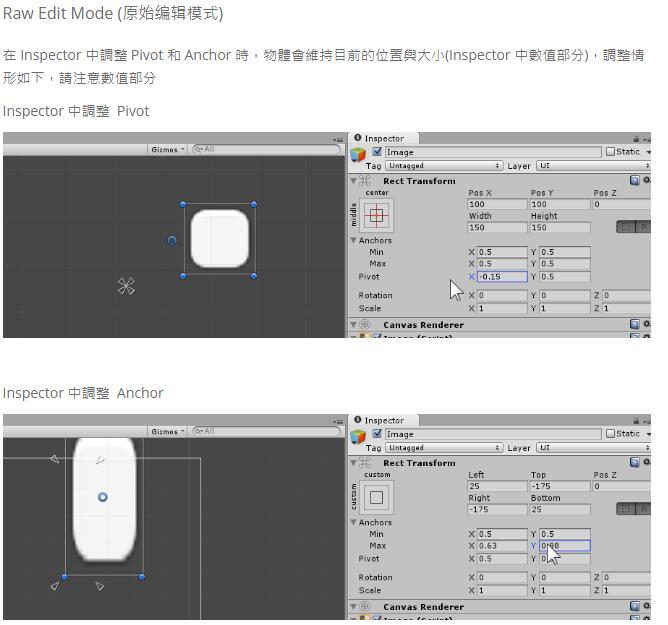The width and height of the screenshot is (668, 625).
Task: Click the pivot circle handle in top scene view
Action: (x=172, y=241)
